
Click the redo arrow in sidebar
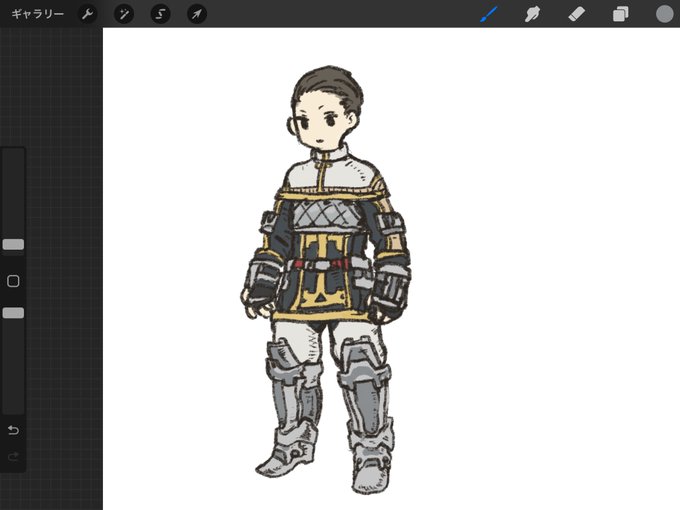point(13,456)
